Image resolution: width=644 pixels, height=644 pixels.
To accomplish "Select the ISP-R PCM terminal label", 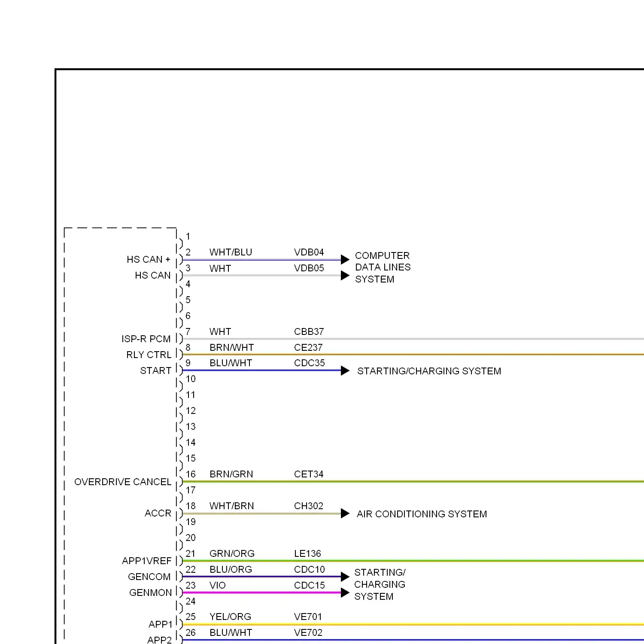I will tap(146, 339).
